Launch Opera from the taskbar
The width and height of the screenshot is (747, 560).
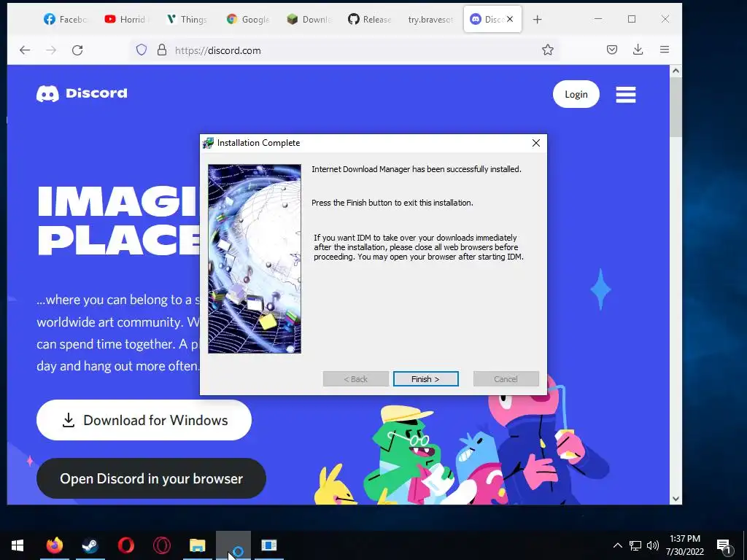(x=125, y=545)
